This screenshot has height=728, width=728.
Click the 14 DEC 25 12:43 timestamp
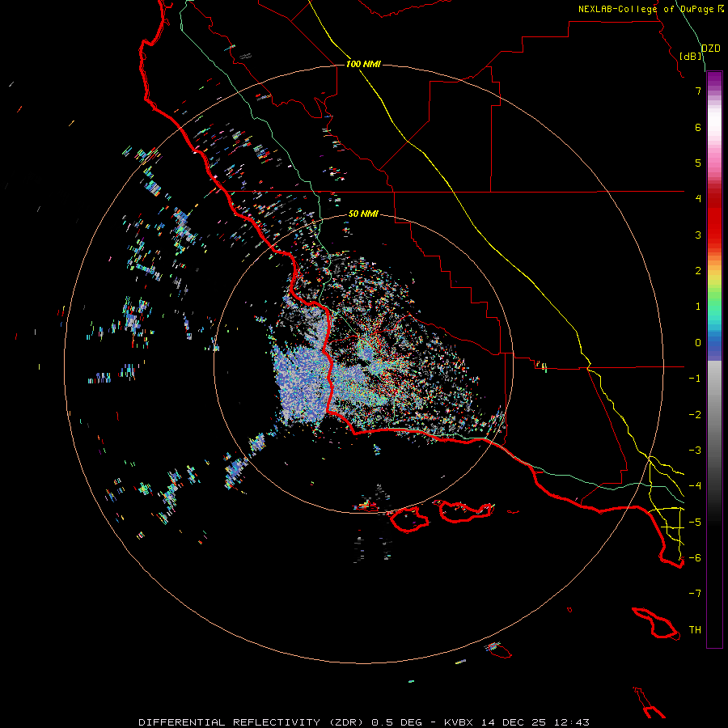point(535,722)
